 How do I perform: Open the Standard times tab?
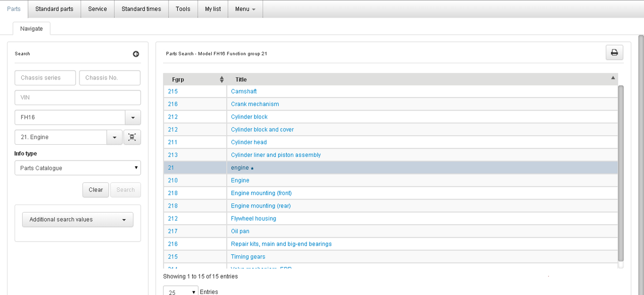tap(141, 9)
